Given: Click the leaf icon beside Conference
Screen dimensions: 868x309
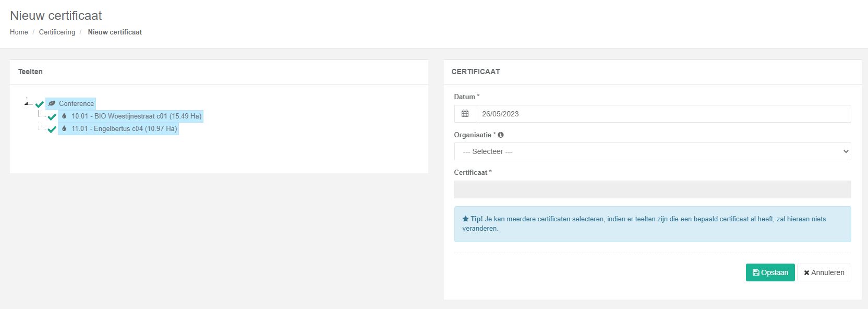Looking at the screenshot, I should pos(52,103).
